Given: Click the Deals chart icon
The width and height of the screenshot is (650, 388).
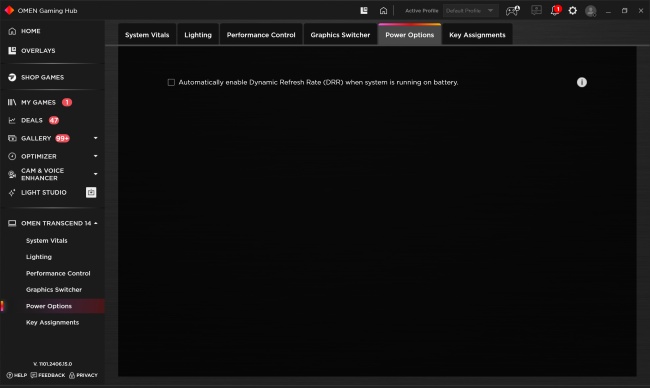Looking at the screenshot, I should [x=12, y=120].
